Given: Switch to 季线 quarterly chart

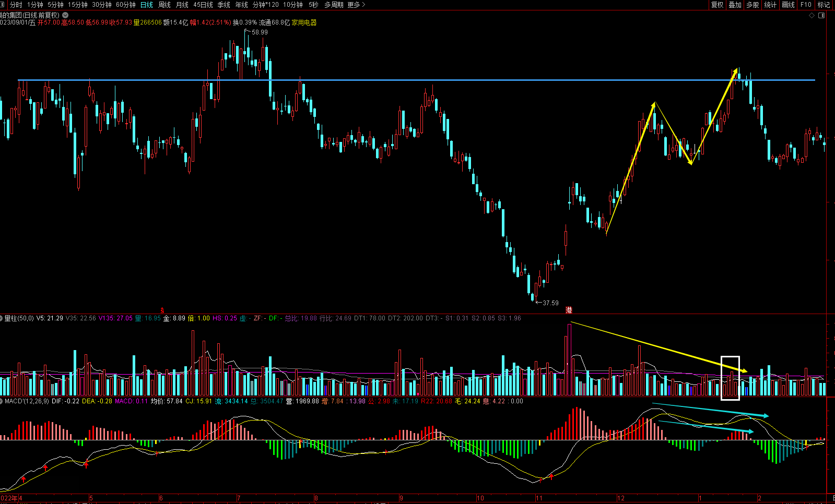Looking at the screenshot, I should pyautogui.click(x=224, y=5).
